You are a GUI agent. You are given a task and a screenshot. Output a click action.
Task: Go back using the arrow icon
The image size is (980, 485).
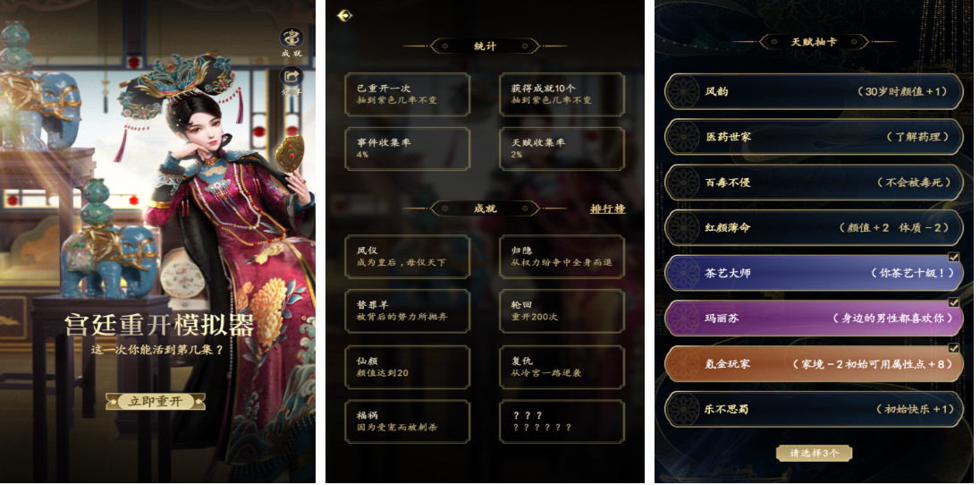(x=344, y=15)
